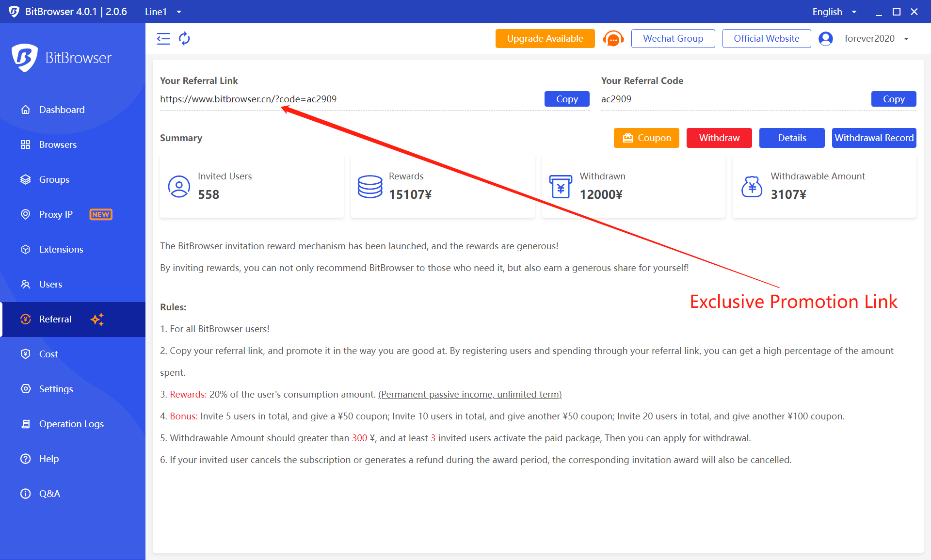This screenshot has width=931, height=560.
Task: Click the Users people icon
Action: point(26,284)
